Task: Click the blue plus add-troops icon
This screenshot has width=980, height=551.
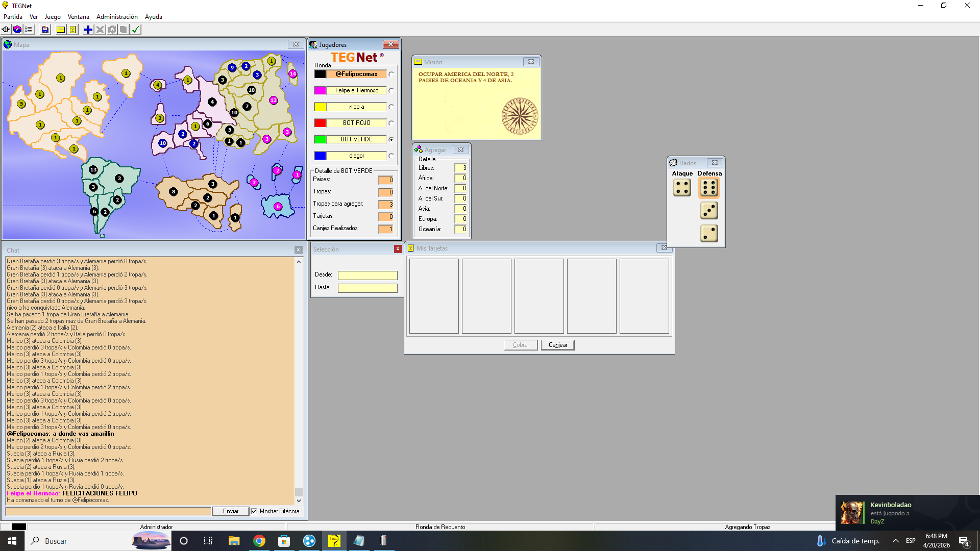Action: coord(88,30)
